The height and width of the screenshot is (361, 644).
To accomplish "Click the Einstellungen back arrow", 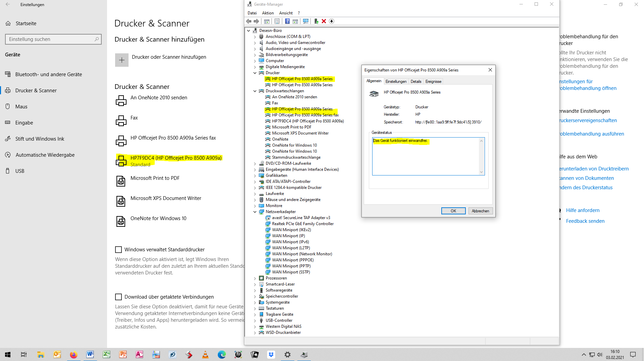I will [x=8, y=5].
